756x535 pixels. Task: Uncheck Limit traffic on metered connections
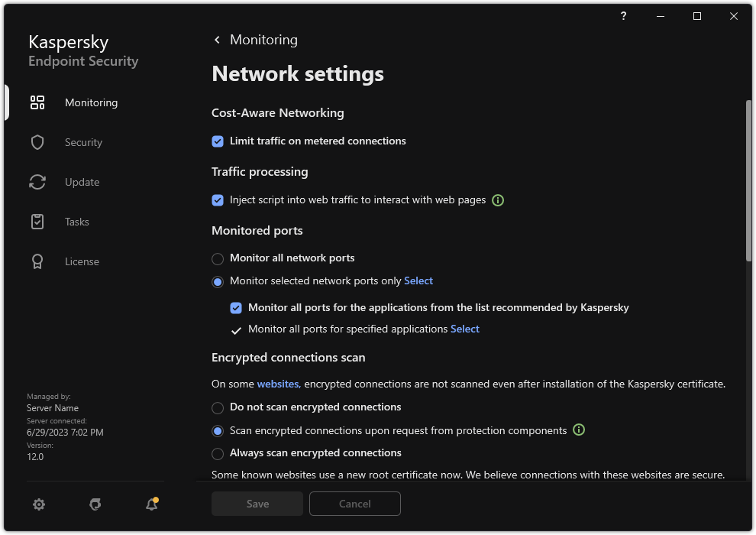(218, 141)
